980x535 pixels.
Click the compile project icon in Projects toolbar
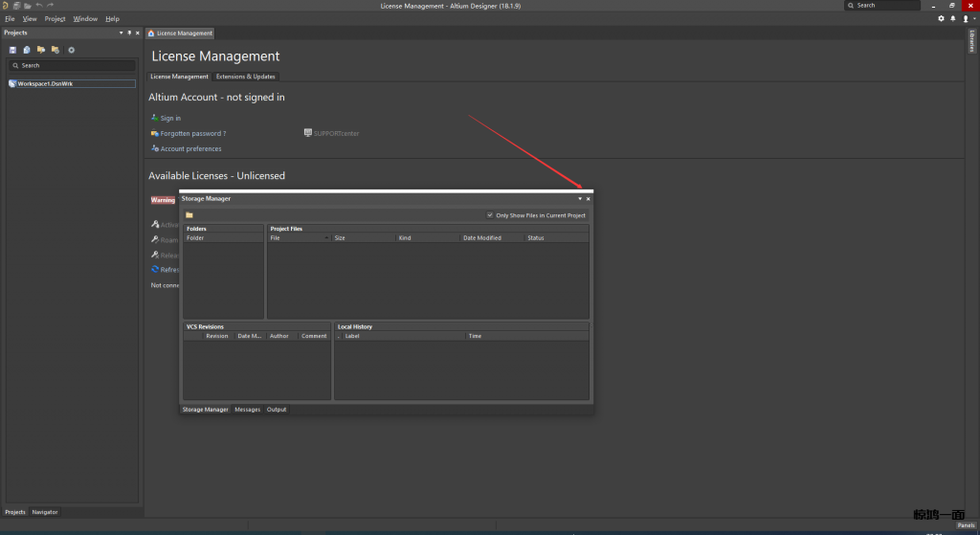[27, 50]
